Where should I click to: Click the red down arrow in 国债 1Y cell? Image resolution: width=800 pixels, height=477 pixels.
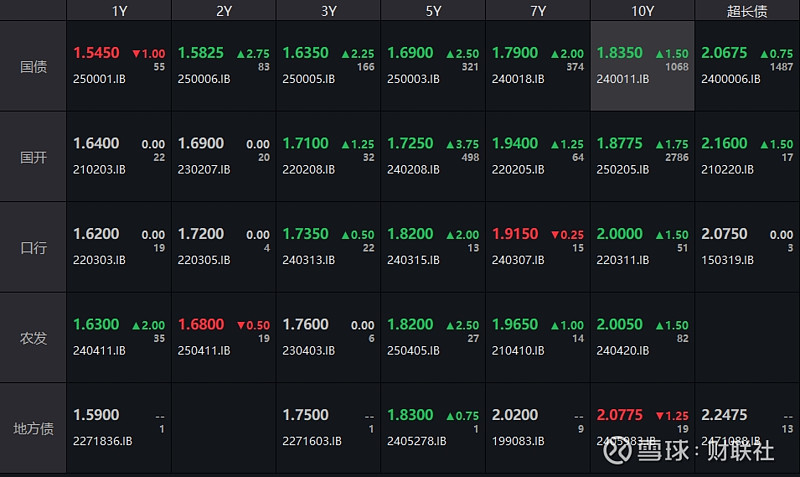click(136, 53)
